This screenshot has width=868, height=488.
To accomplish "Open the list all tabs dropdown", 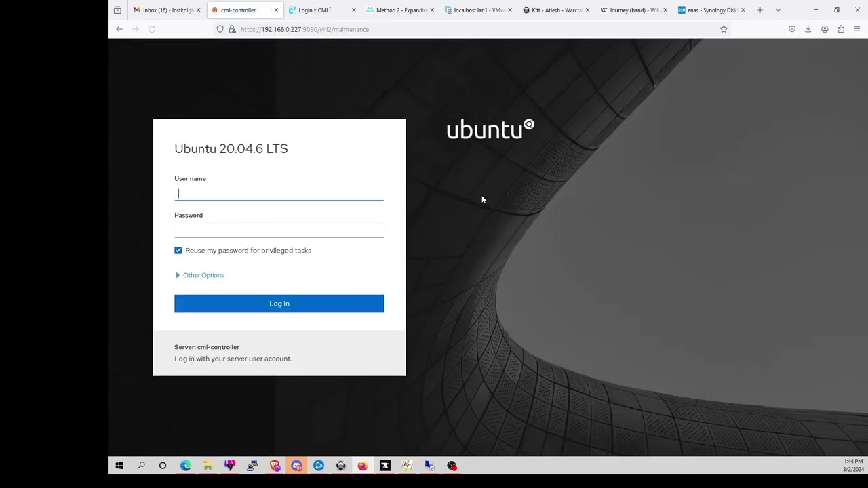I will 778,10.
